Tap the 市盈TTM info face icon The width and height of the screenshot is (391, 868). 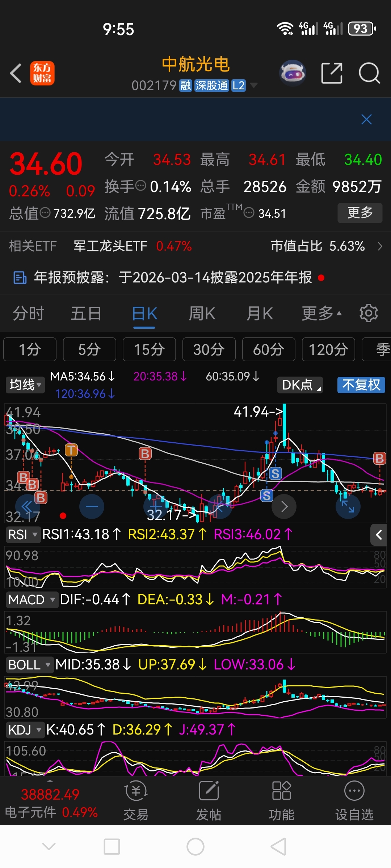[x=249, y=213]
